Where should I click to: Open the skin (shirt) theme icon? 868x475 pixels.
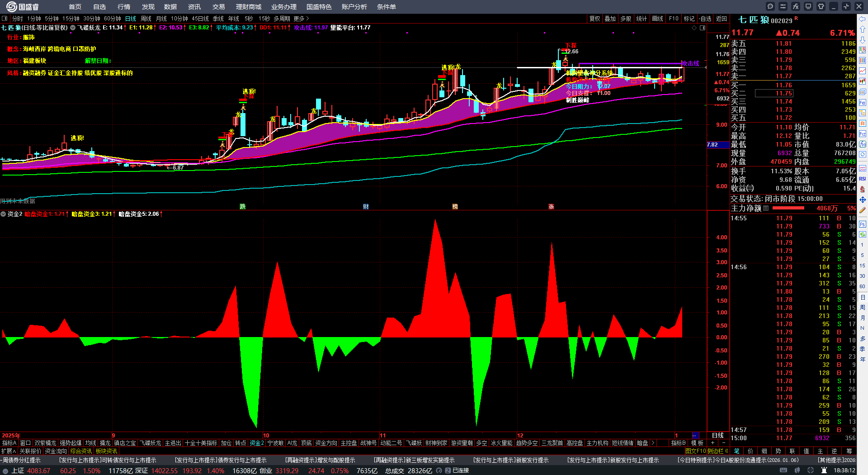(x=821, y=6)
